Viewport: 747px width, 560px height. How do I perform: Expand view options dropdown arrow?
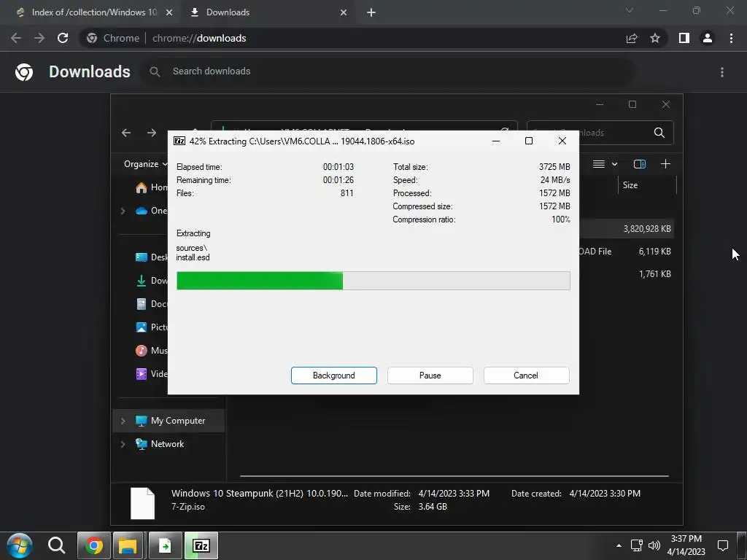click(614, 164)
